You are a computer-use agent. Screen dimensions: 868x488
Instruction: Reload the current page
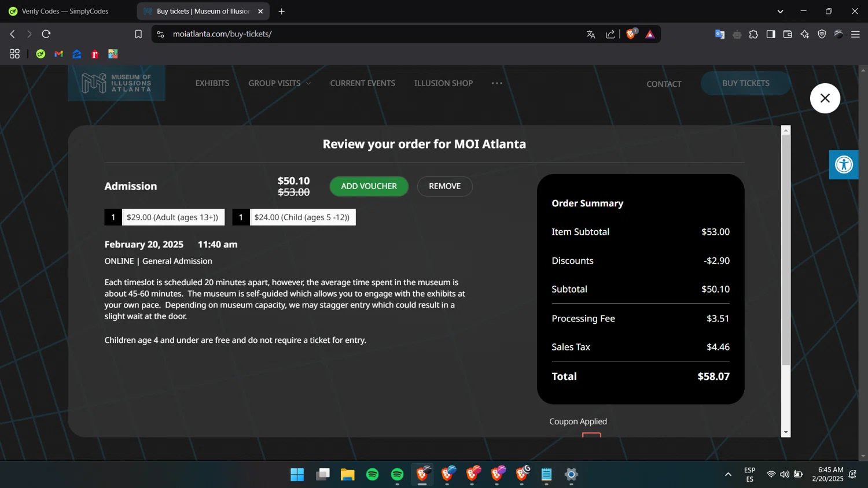46,34
